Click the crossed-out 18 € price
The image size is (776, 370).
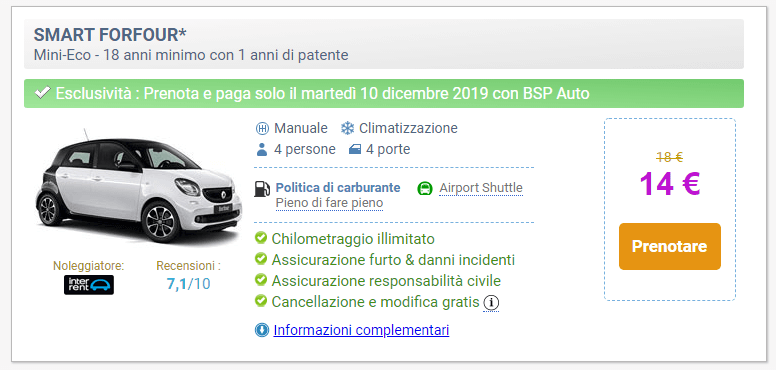670,157
